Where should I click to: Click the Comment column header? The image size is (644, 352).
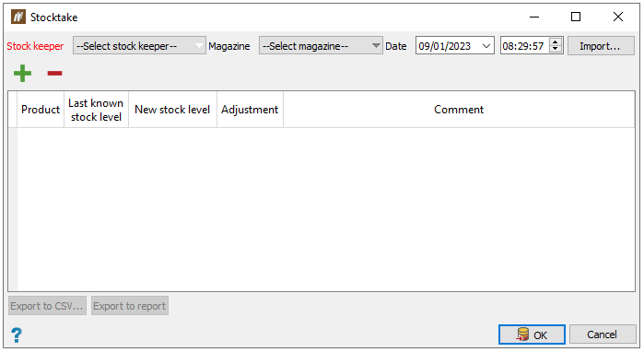[459, 110]
